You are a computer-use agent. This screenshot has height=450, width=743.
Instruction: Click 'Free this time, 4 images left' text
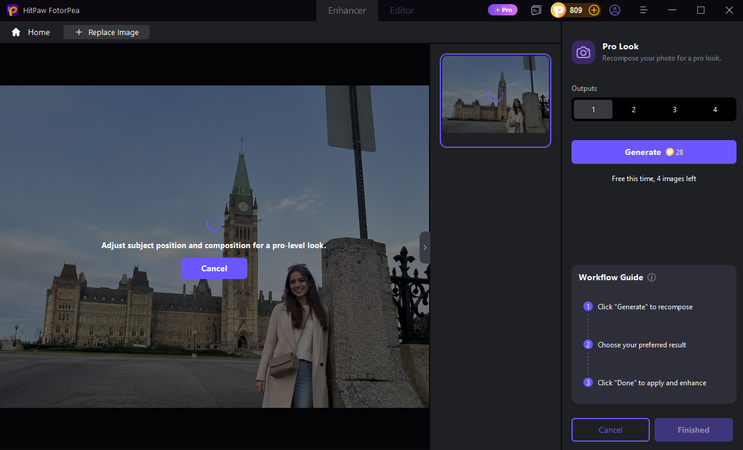[x=654, y=179]
